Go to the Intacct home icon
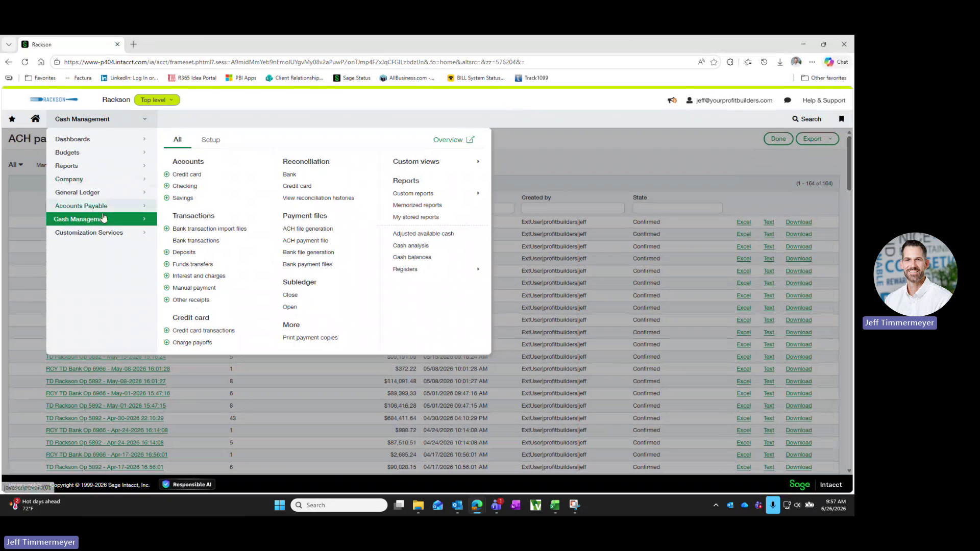Image resolution: width=980 pixels, height=551 pixels. 35,119
